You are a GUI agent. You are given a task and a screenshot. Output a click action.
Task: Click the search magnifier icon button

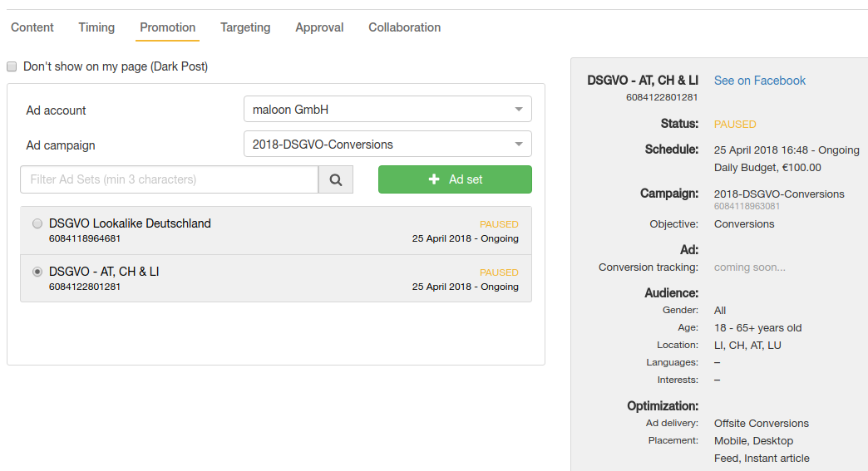336,179
